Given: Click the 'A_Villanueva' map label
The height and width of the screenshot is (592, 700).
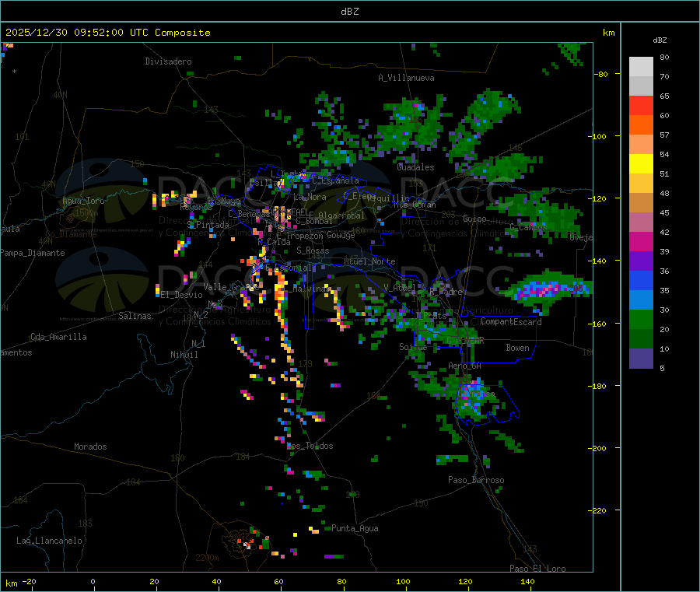Looking at the screenshot, I should pos(406,78).
